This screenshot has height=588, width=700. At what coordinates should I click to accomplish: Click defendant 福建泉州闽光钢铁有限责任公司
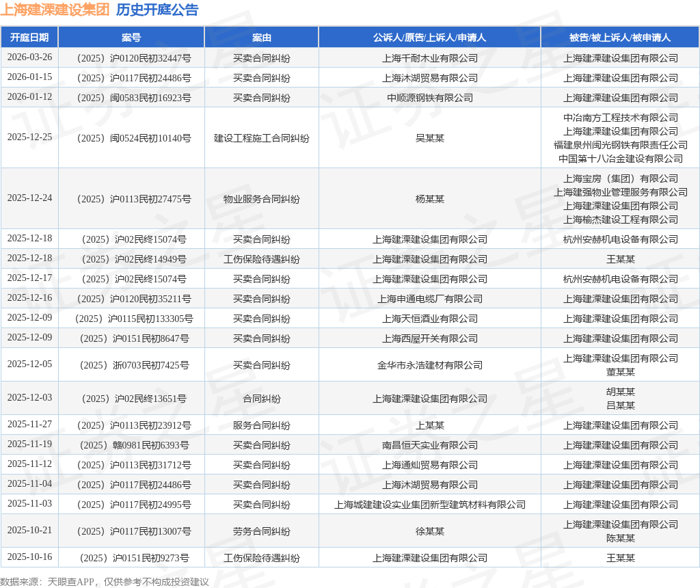(620, 145)
